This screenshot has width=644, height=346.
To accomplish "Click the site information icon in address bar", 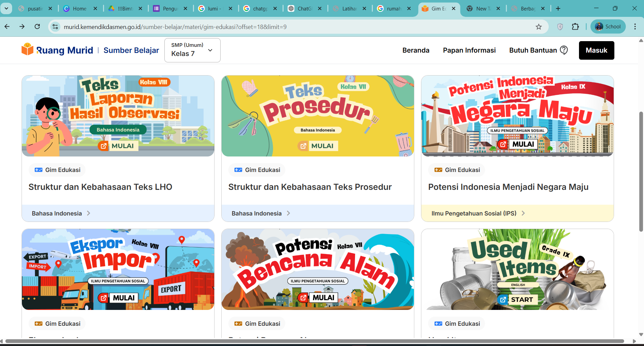I will coord(55,27).
